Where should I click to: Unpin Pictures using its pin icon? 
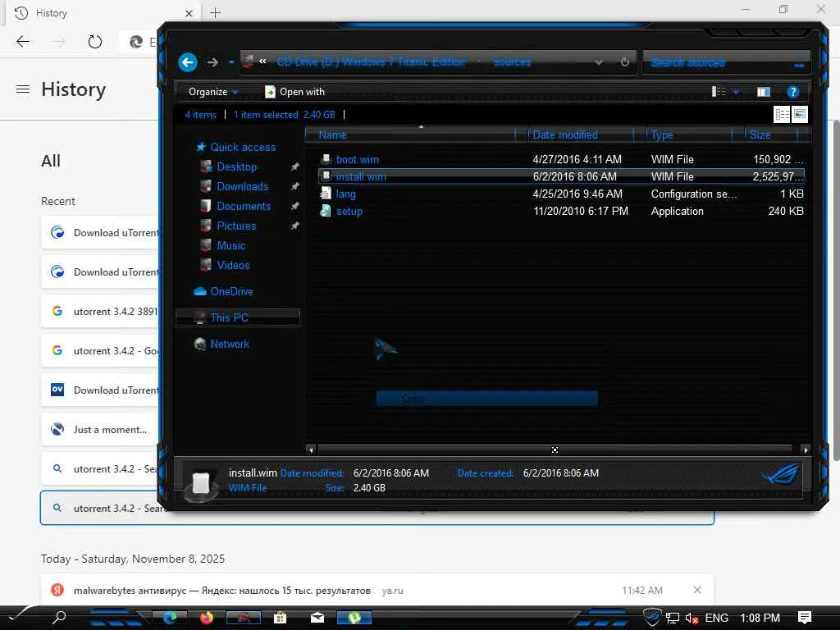click(x=294, y=226)
